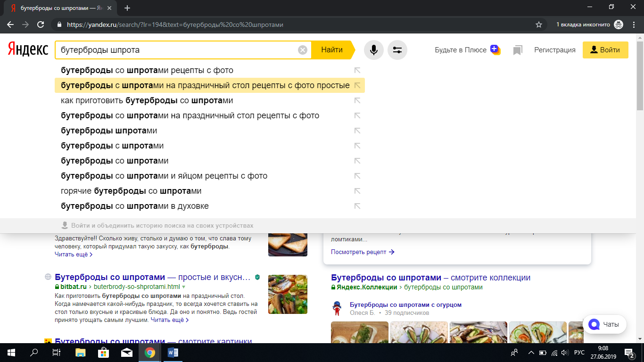The height and width of the screenshot is (362, 644).
Task: Open Windows taskbar search
Action: [34, 353]
